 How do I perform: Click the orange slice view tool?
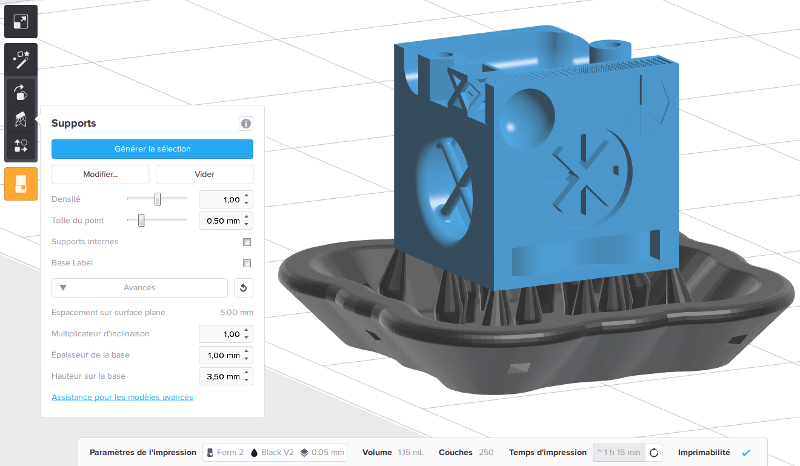[21, 184]
